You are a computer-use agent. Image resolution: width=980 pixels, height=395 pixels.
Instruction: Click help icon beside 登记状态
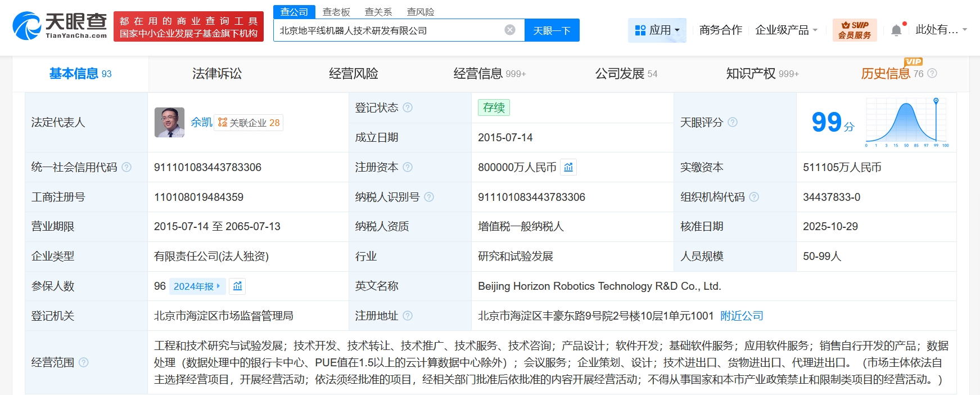pos(408,107)
